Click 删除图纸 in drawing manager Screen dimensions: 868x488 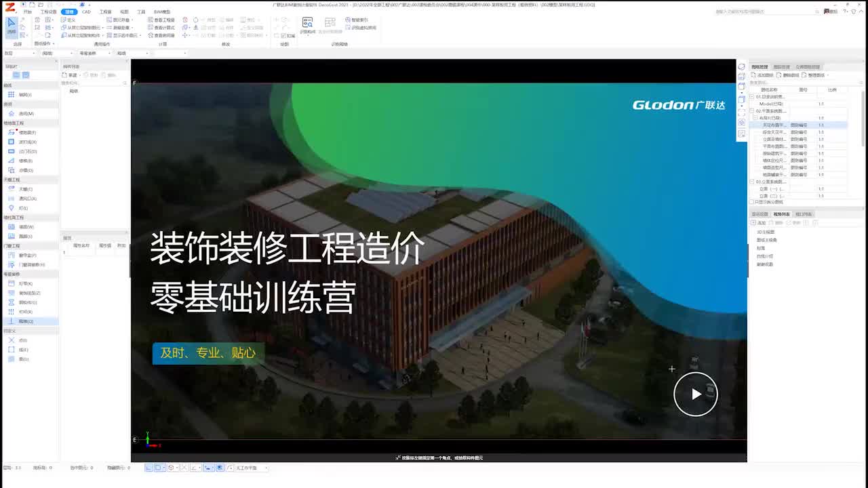click(787, 75)
